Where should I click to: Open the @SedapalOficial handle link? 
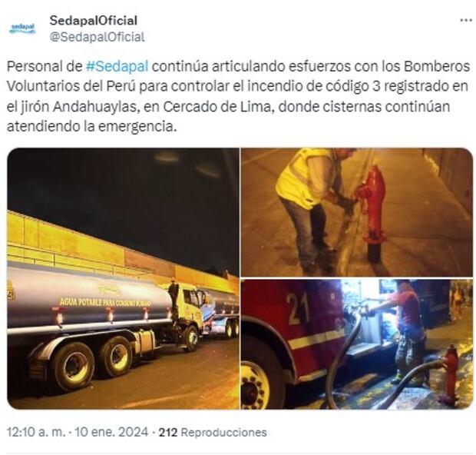(98, 37)
